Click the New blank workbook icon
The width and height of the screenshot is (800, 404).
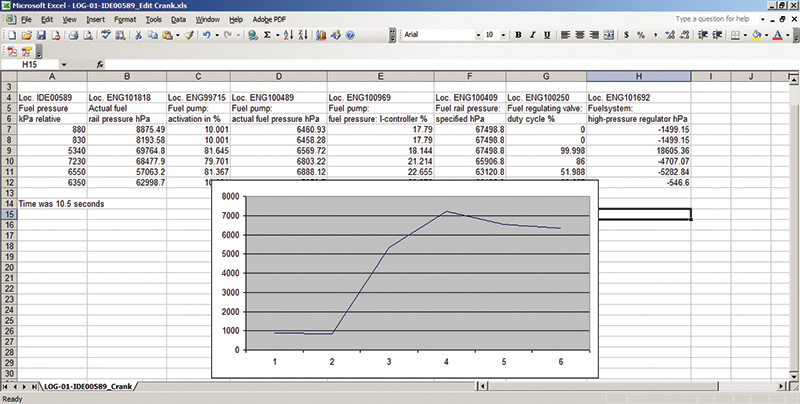[x=12, y=35]
